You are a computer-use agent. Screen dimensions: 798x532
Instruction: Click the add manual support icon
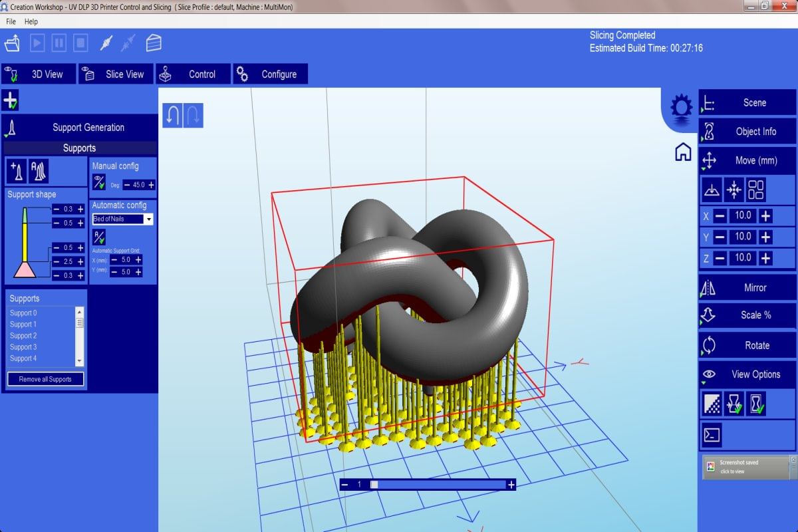[17, 172]
